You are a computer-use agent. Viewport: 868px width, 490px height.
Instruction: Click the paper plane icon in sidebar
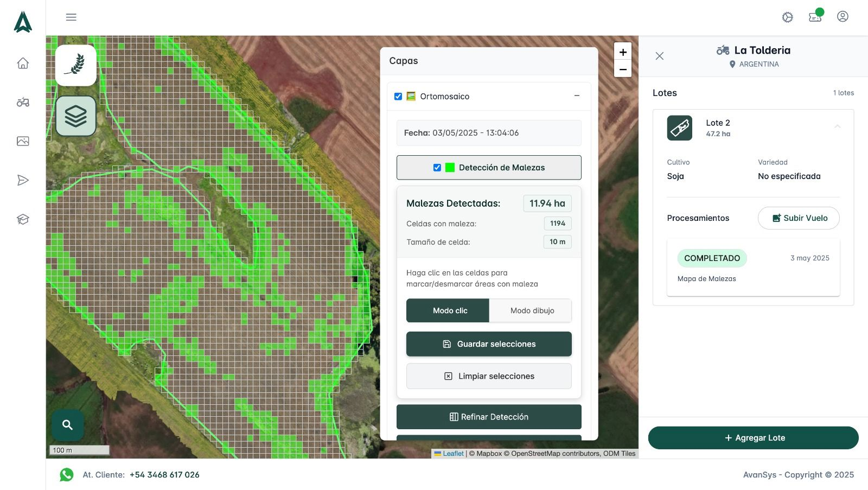click(23, 180)
